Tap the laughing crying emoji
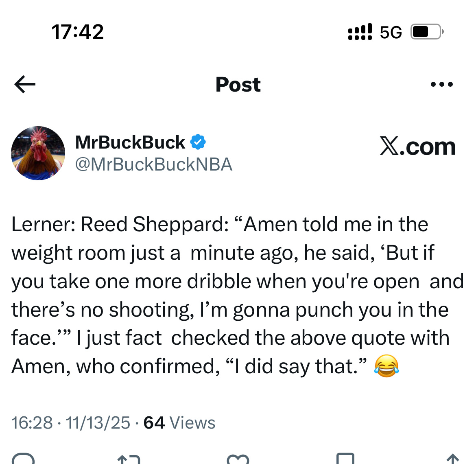The height and width of the screenshot is (464, 476). pos(386,366)
